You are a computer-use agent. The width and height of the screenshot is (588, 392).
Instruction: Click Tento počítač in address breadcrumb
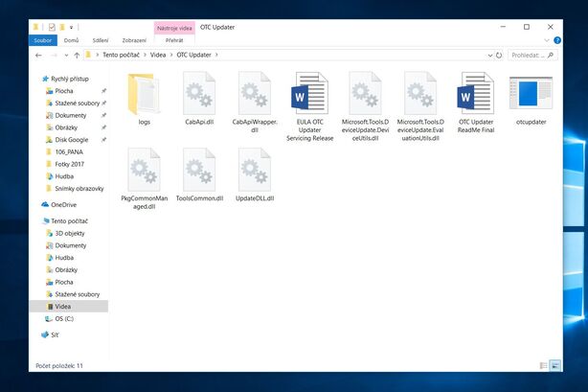click(x=121, y=55)
